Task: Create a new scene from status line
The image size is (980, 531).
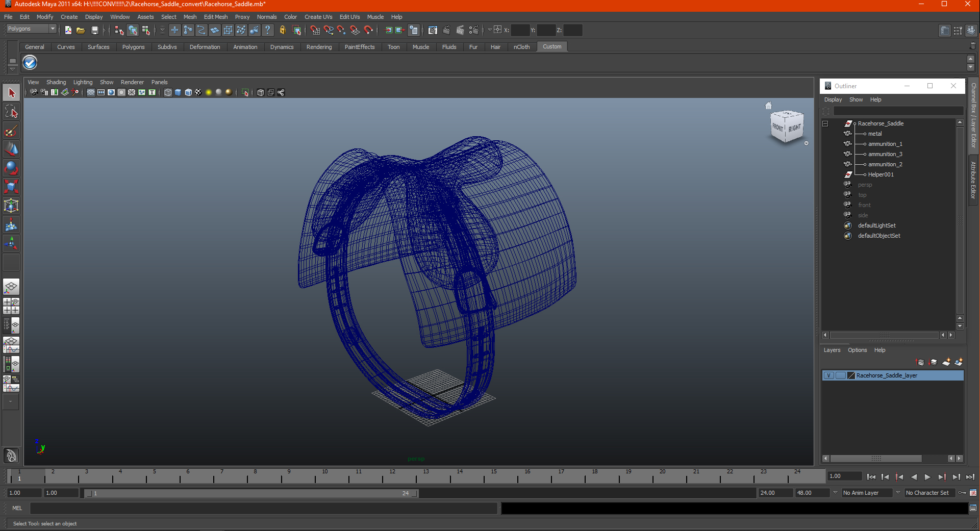Action: [68, 30]
